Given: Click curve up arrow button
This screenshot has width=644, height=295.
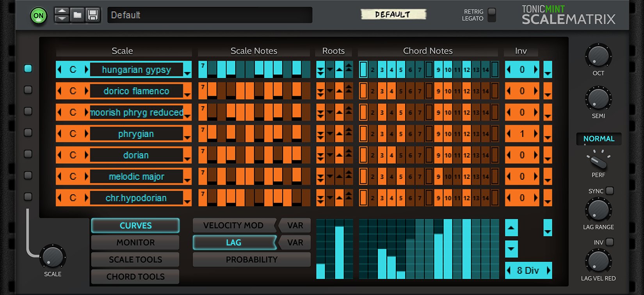Looking at the screenshot, I should (x=511, y=227).
